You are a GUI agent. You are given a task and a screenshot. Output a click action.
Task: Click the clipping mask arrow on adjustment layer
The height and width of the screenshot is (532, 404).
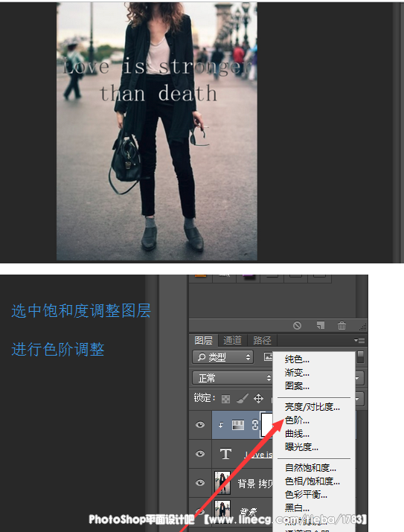click(221, 425)
